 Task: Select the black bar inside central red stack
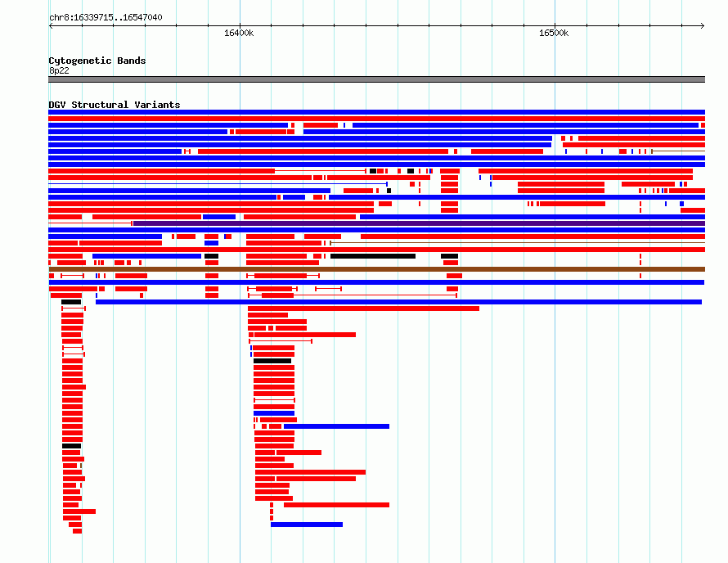point(272,361)
